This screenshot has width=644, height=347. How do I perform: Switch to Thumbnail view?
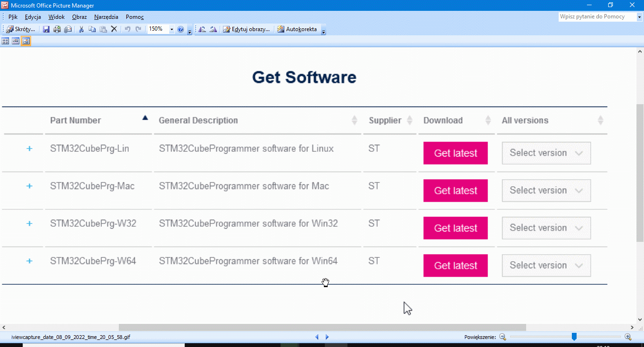5,41
